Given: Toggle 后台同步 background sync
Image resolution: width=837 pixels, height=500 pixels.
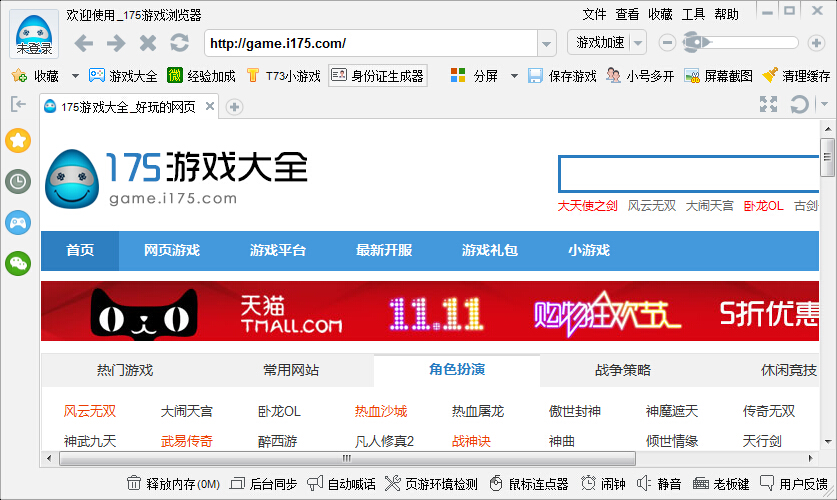Looking at the screenshot, I should pyautogui.click(x=263, y=484).
